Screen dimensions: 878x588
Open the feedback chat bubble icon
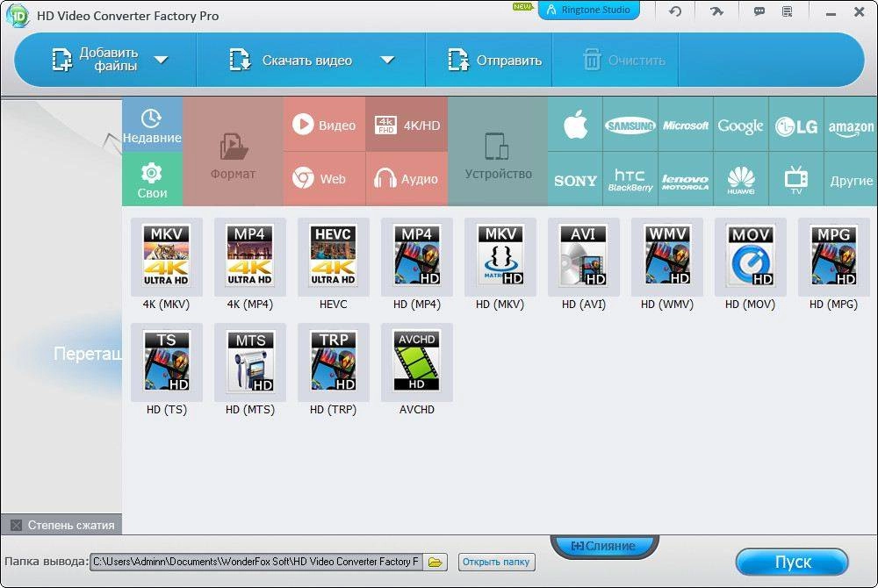tap(759, 11)
